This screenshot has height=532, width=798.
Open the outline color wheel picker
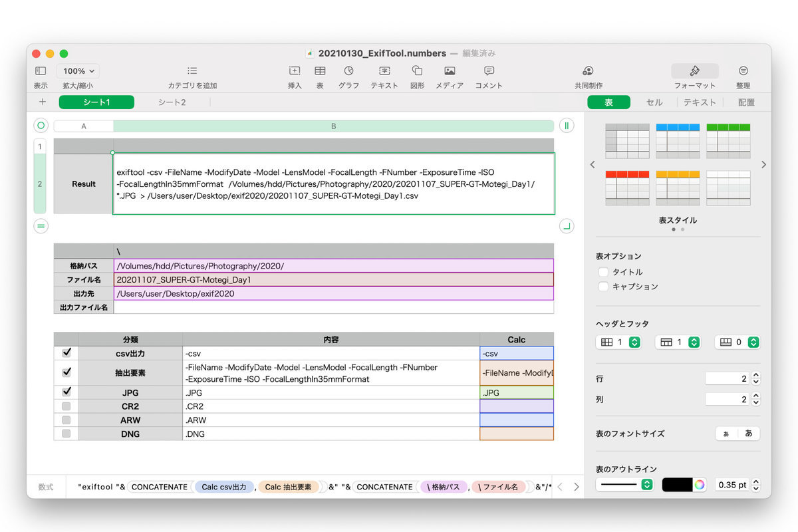(x=700, y=485)
